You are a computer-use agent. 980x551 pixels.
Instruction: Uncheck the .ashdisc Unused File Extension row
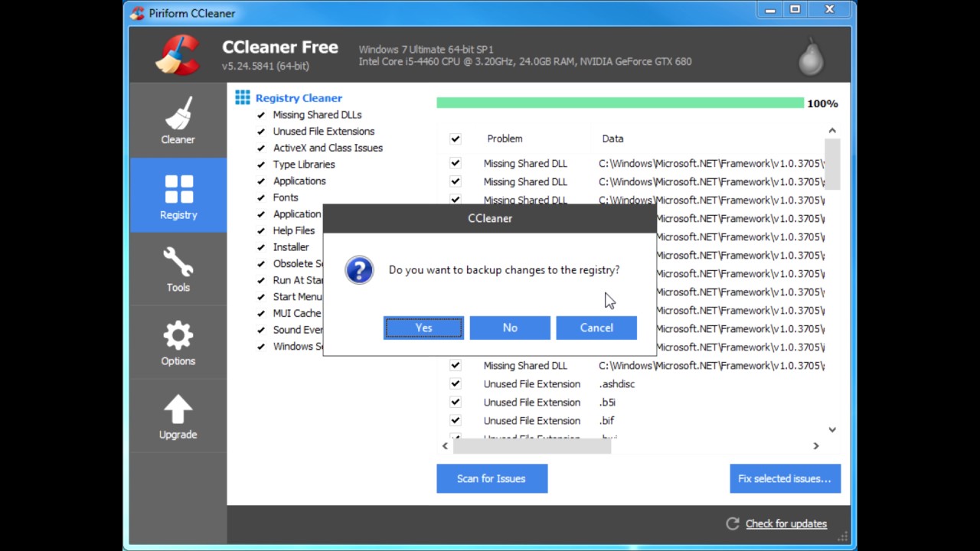click(456, 383)
